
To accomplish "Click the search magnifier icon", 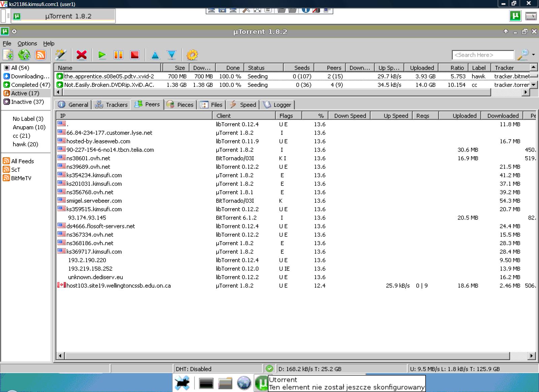I will tap(523, 55).
